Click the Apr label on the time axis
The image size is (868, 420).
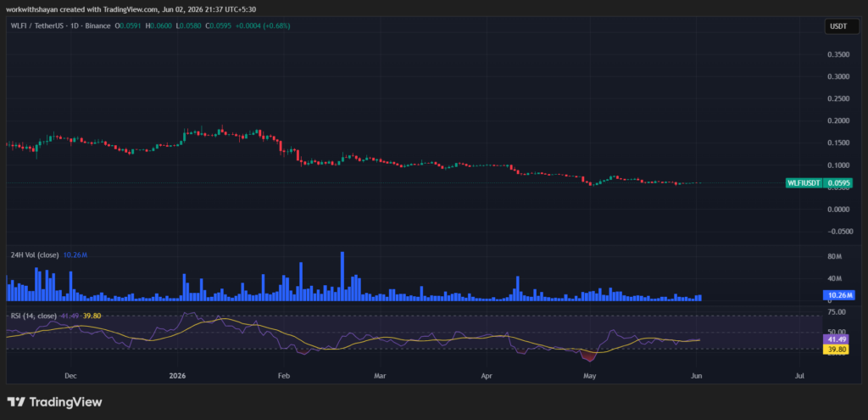tap(487, 376)
